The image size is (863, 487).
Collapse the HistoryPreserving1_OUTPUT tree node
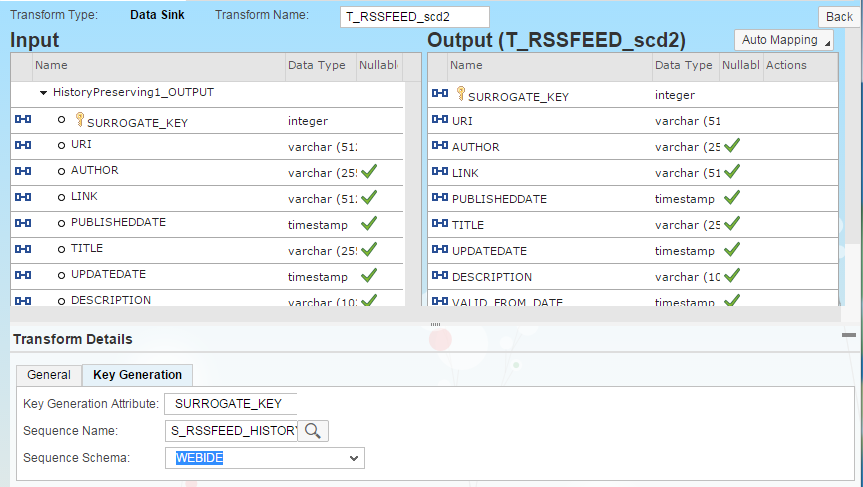click(44, 93)
